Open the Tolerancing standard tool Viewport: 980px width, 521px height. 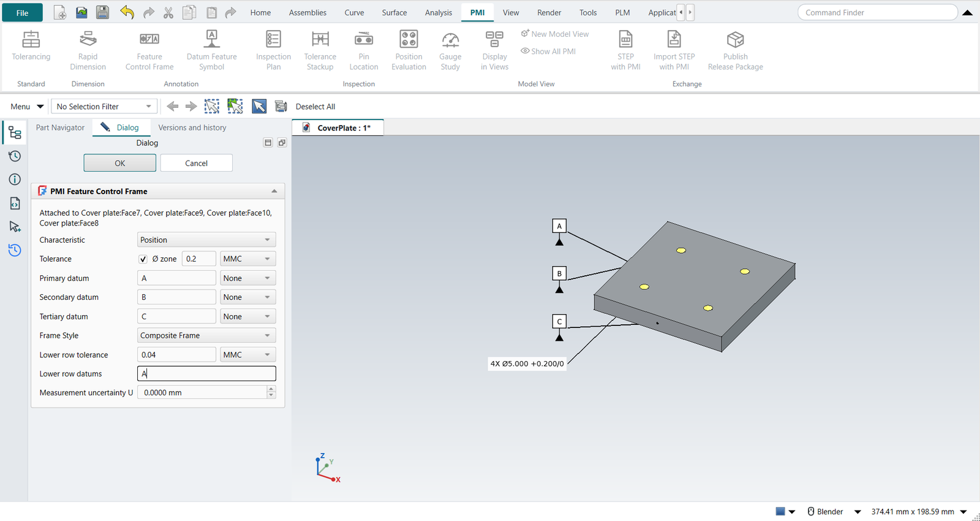coord(31,46)
